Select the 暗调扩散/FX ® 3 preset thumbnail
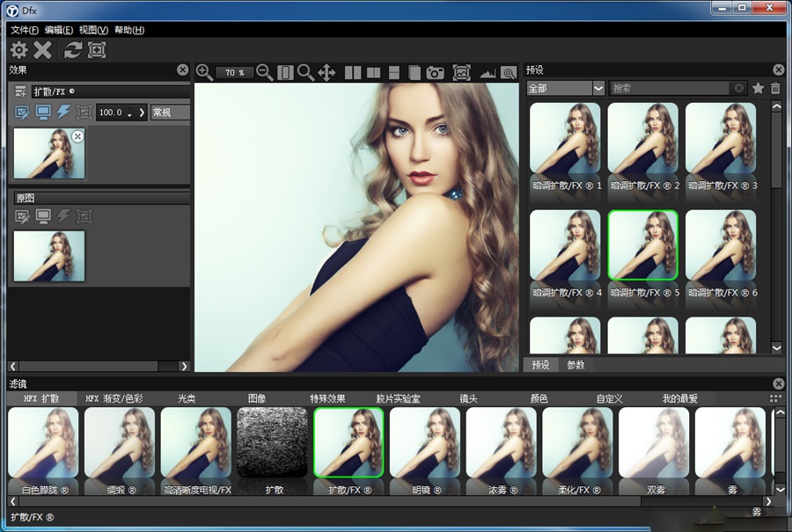This screenshot has height=532, width=792. (x=722, y=141)
